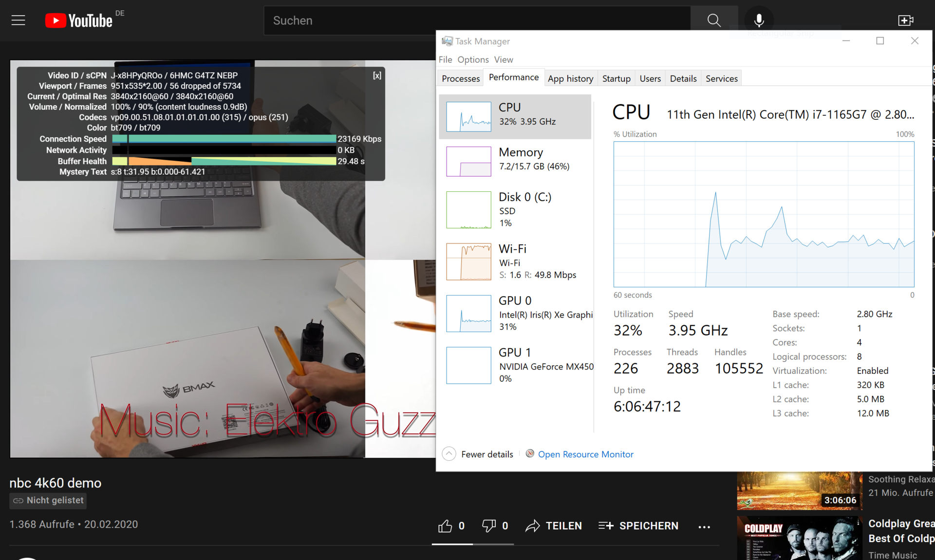935x560 pixels.
Task: Click the Handles count 105552
Action: [x=739, y=368]
